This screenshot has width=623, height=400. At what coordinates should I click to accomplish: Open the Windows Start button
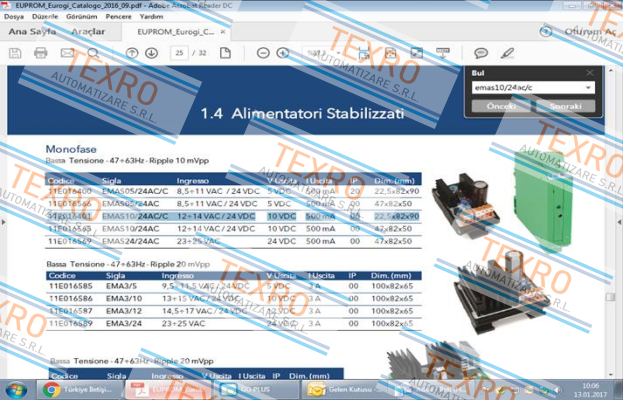16,390
